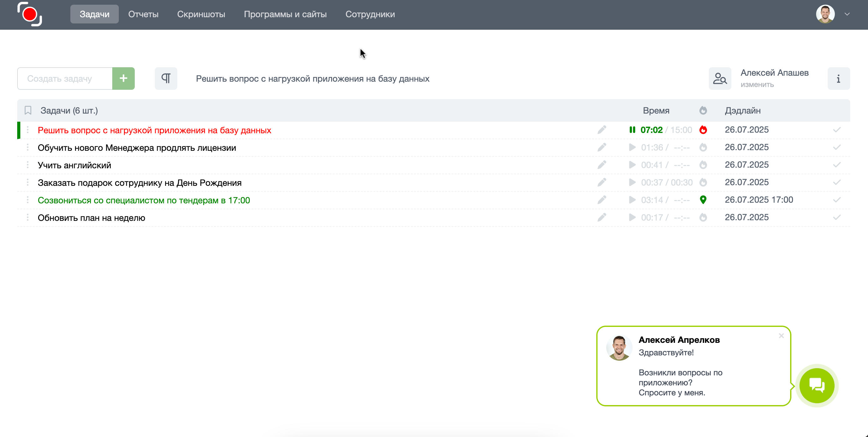
Task: Check off the 'Заказать подарок сотруднику' task
Action: [837, 182]
